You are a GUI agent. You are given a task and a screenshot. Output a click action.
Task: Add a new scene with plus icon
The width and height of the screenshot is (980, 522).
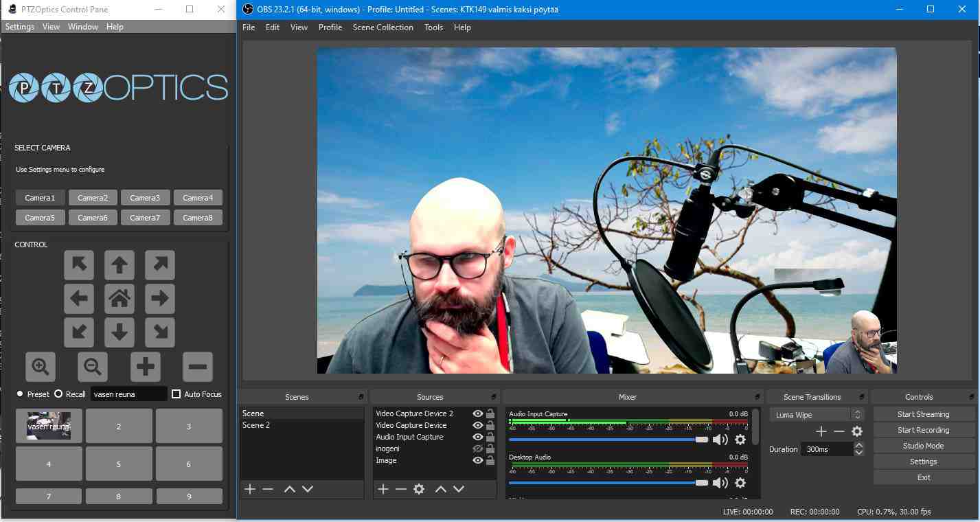(x=250, y=489)
